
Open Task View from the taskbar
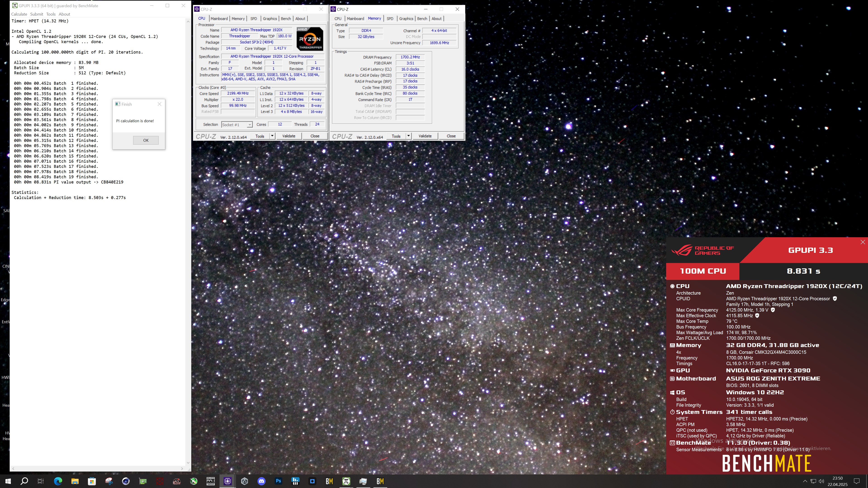click(40, 481)
